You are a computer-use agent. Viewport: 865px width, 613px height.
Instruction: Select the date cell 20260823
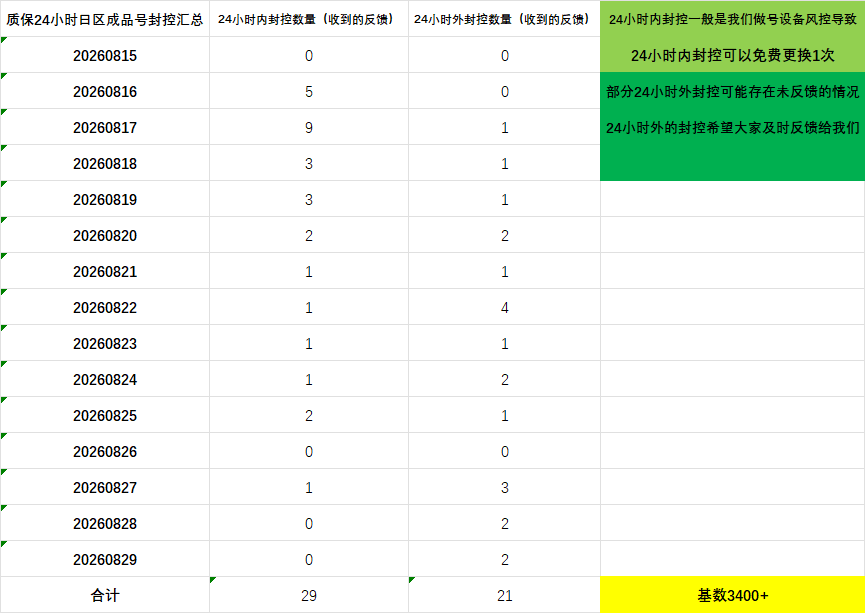(x=105, y=343)
